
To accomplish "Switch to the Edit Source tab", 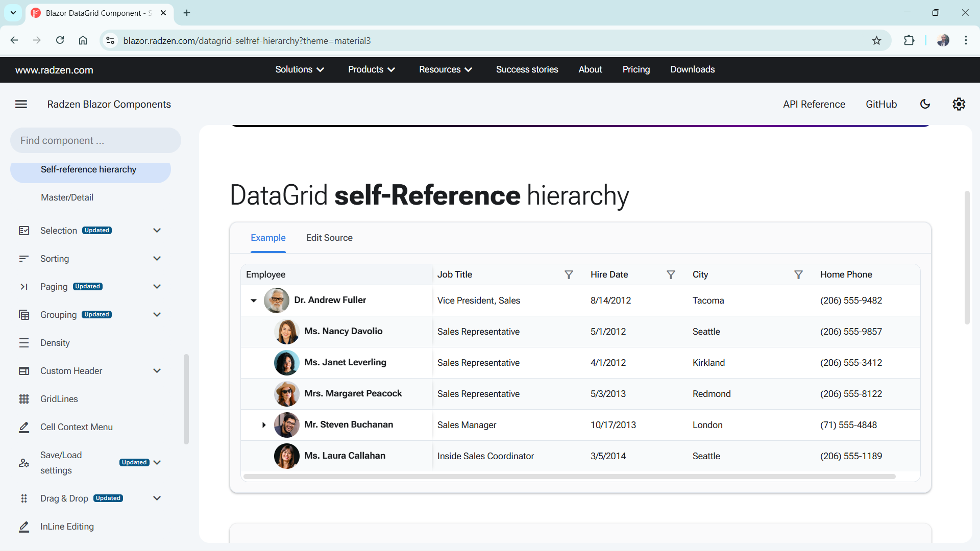I will [x=329, y=238].
